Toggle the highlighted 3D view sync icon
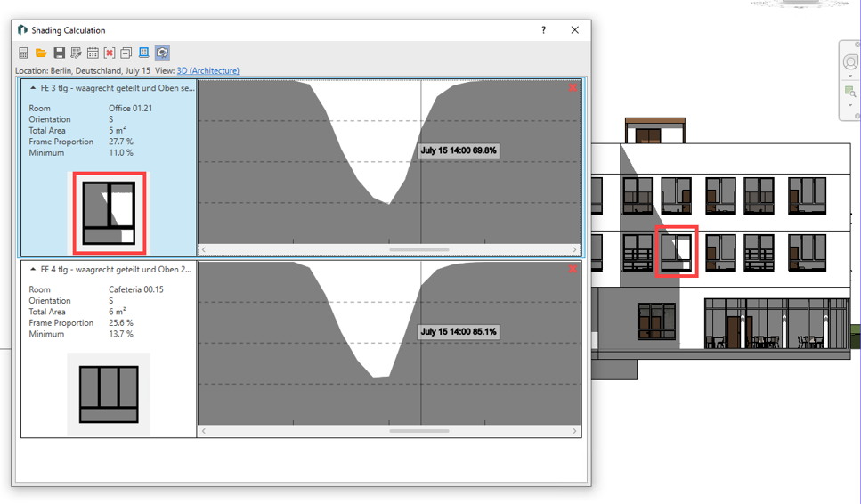The image size is (861, 504). pyautogui.click(x=162, y=53)
